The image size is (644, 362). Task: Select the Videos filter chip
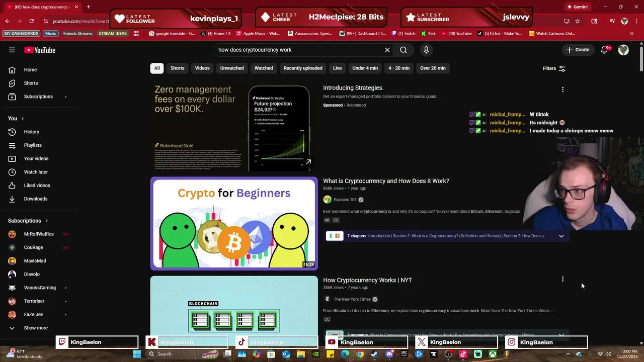point(202,68)
